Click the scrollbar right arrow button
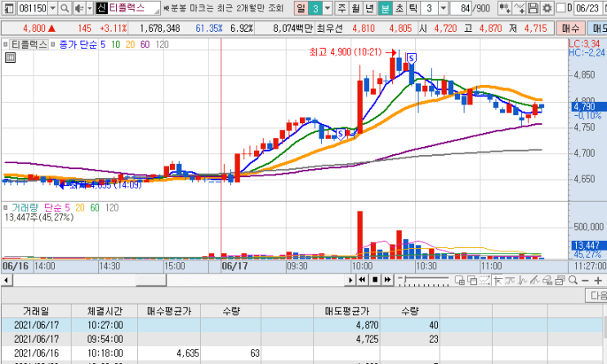 pyautogui.click(x=350, y=280)
